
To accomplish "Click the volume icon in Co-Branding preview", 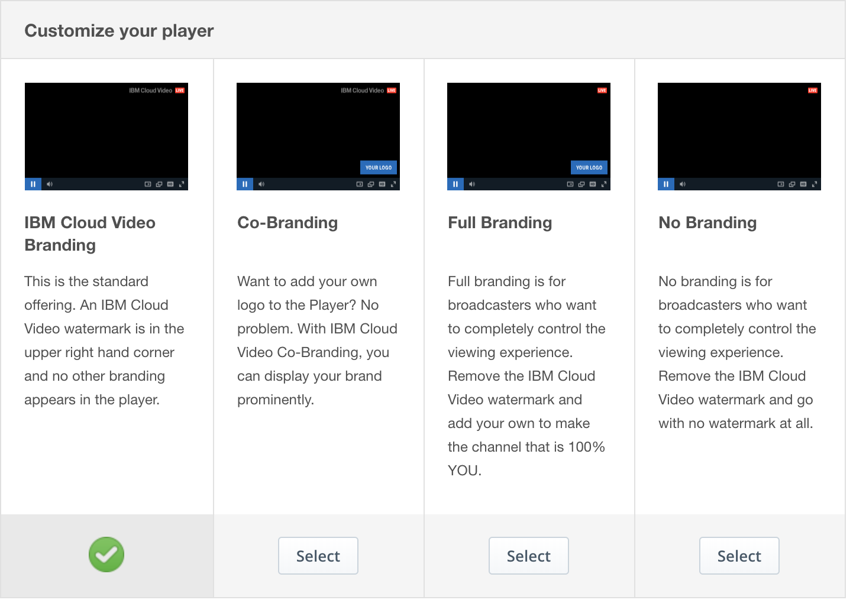I will (x=261, y=184).
